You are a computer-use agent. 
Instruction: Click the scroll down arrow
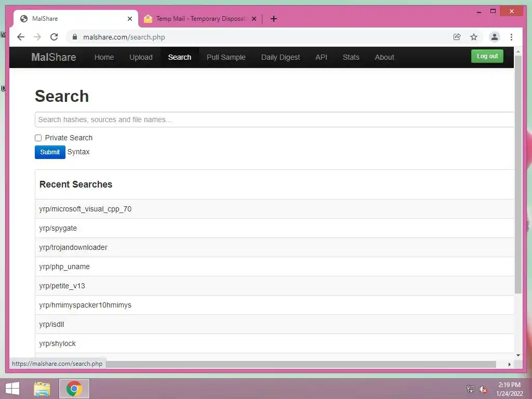[518, 355]
